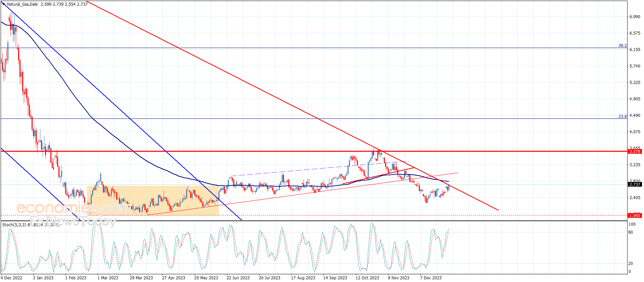Click the Natural_Gas,Daily chart title
Viewport: 644px width, 282px height.
click(23, 4)
